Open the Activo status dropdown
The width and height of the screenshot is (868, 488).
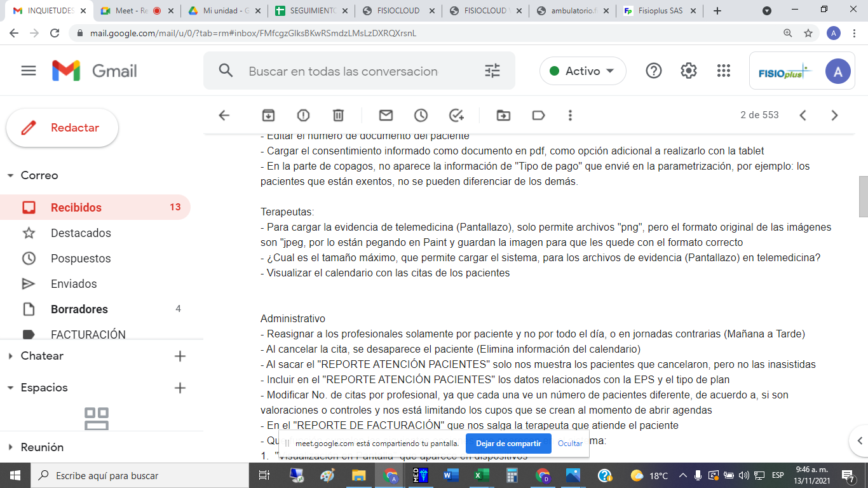(583, 71)
